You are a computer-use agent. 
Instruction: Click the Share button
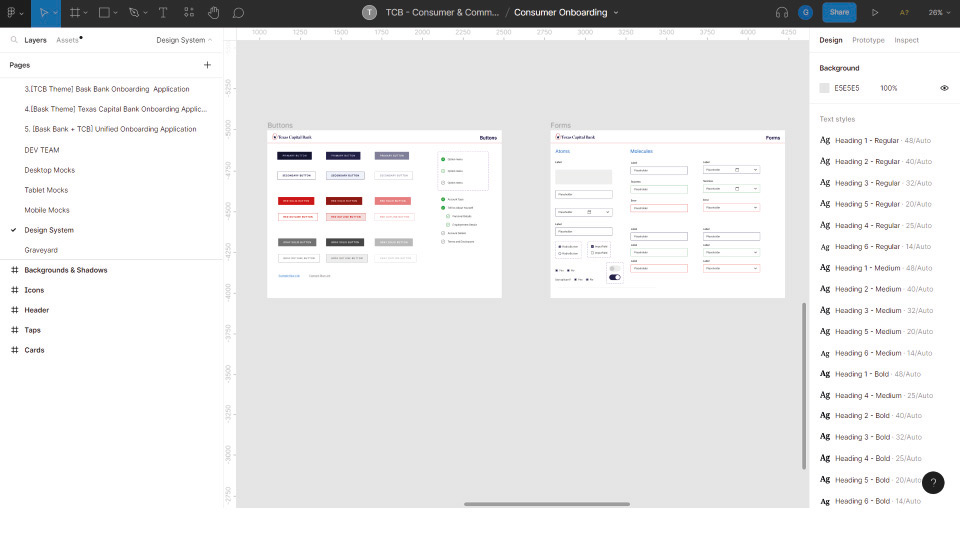point(839,13)
